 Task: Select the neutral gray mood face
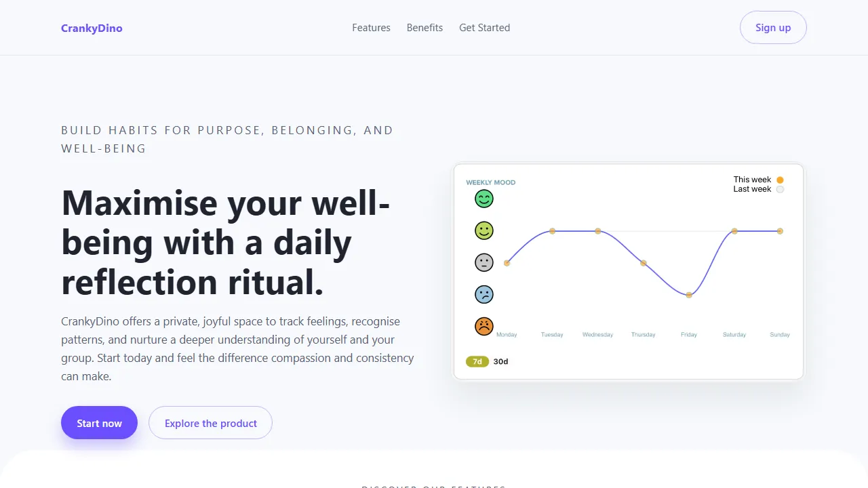[x=484, y=262]
